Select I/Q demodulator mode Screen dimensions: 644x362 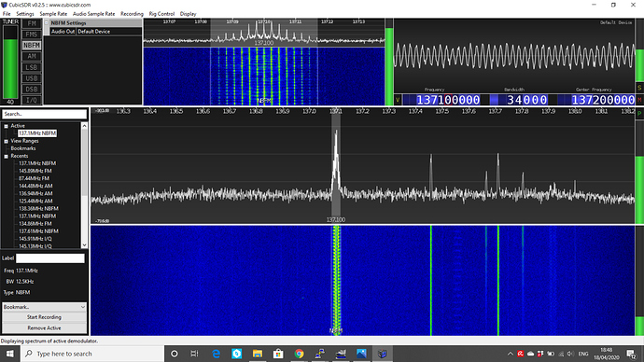pyautogui.click(x=32, y=100)
